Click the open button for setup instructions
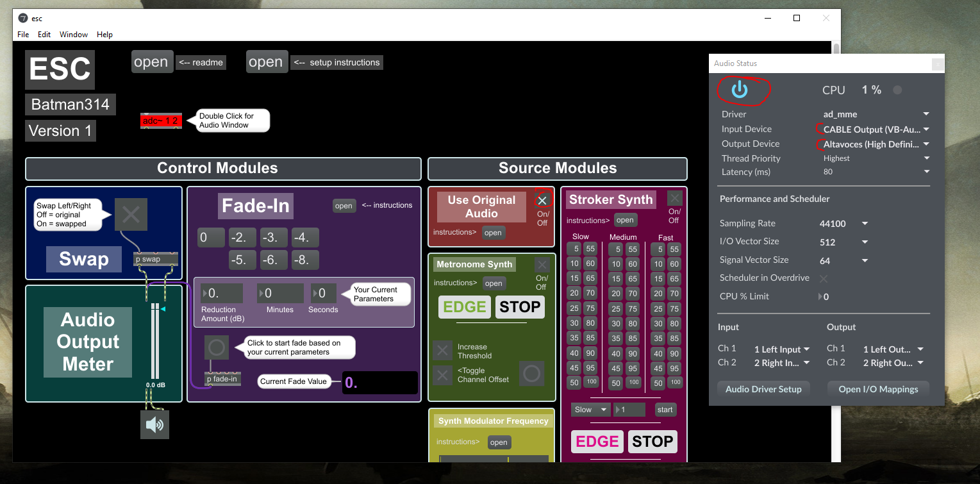 pyautogui.click(x=266, y=62)
